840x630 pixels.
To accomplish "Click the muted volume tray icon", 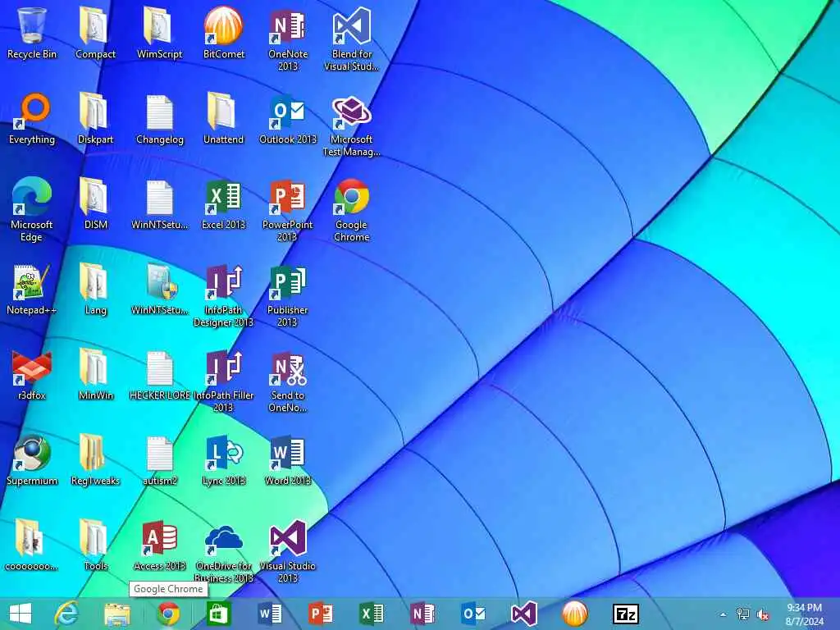I will click(763, 614).
